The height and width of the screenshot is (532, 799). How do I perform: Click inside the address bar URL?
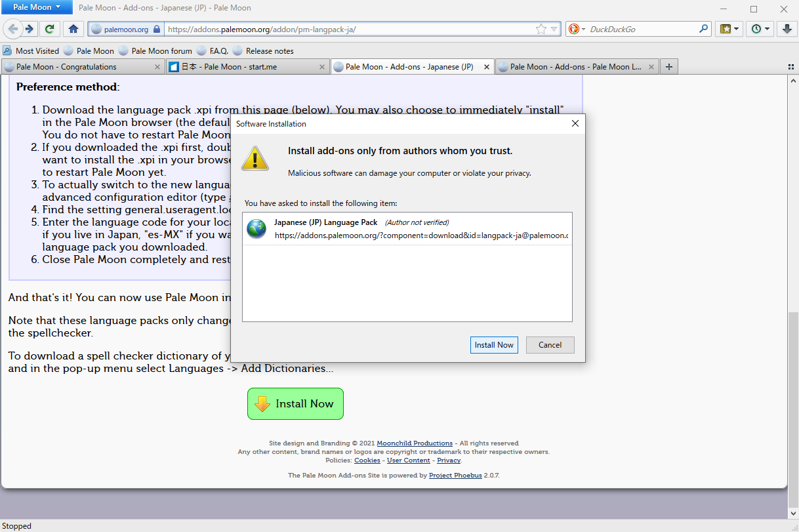[348, 29]
